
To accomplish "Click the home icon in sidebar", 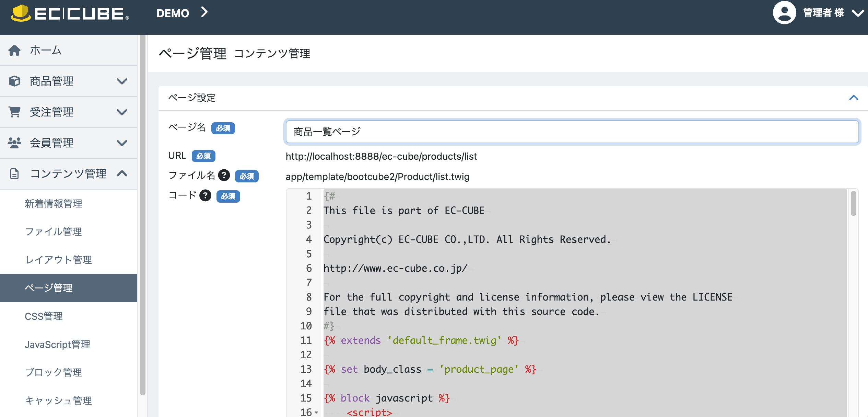I will (x=14, y=50).
